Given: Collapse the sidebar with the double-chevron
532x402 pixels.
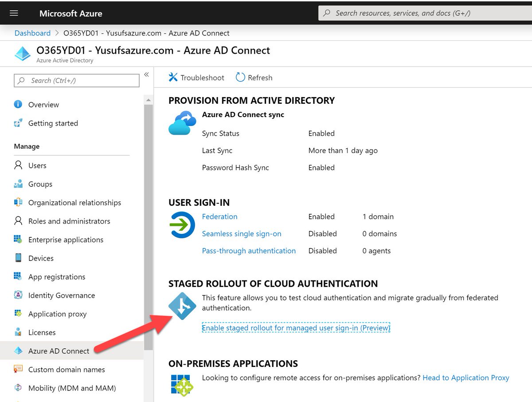Looking at the screenshot, I should (147, 75).
